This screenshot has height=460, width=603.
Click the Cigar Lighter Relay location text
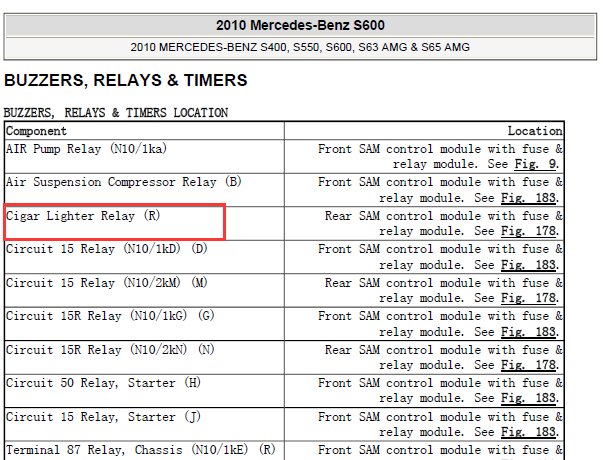click(x=443, y=223)
